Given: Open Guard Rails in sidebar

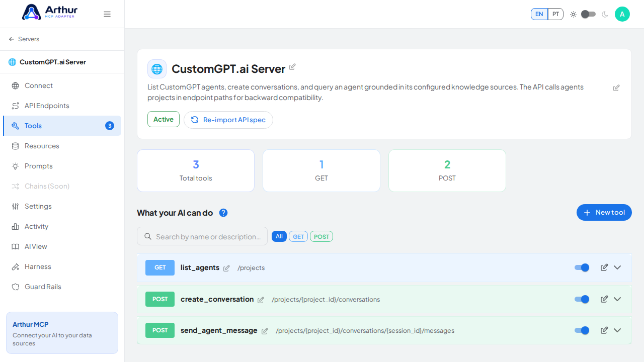Looking at the screenshot, I should click(x=62, y=287).
